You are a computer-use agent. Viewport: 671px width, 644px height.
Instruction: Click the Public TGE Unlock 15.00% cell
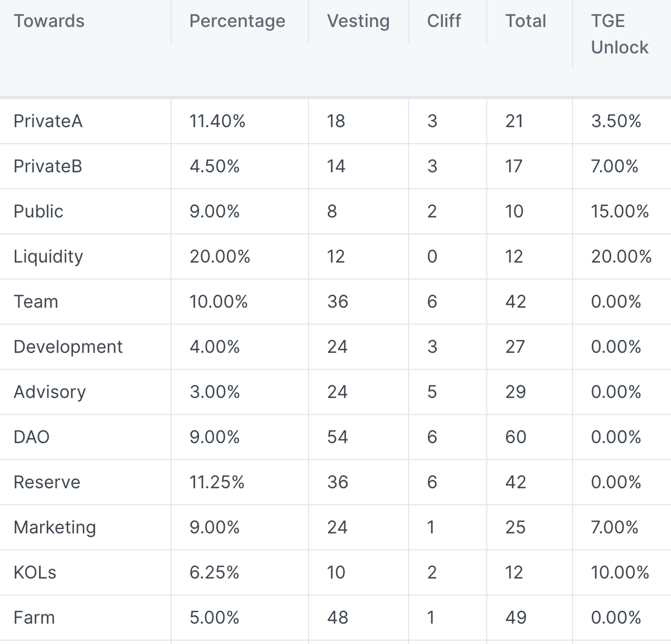pos(620,211)
